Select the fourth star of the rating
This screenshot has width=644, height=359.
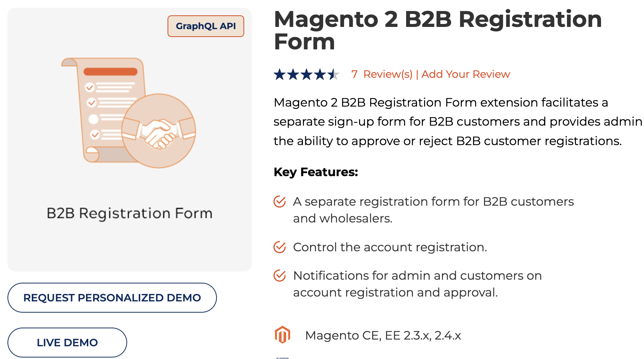point(320,74)
